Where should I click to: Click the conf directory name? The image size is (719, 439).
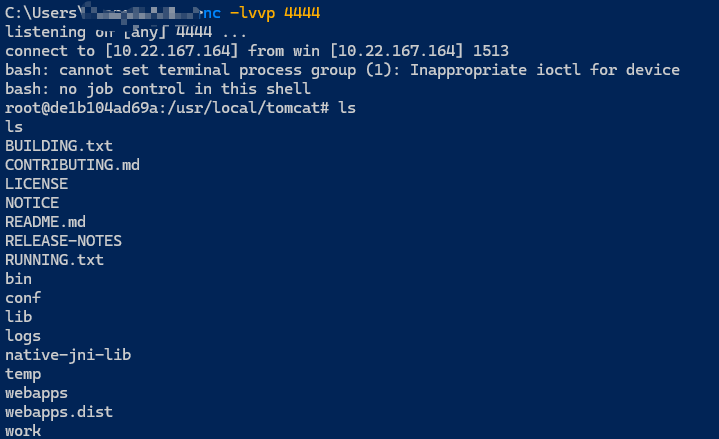click(x=23, y=298)
